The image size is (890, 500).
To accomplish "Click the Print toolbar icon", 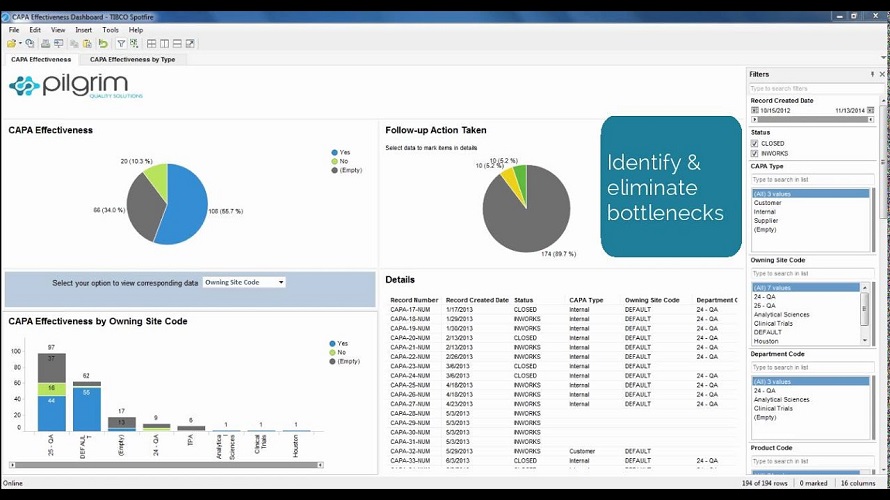I will pos(45,44).
